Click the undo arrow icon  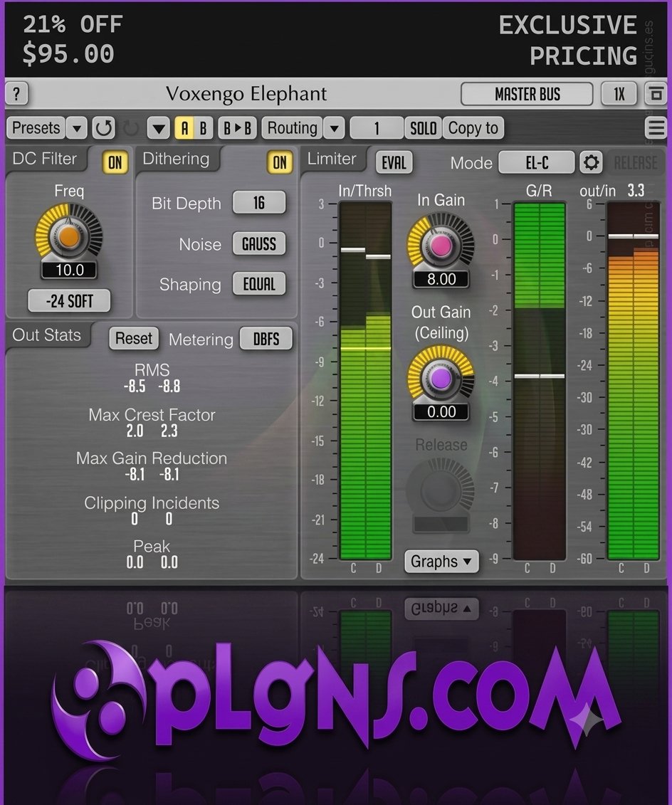click(104, 128)
